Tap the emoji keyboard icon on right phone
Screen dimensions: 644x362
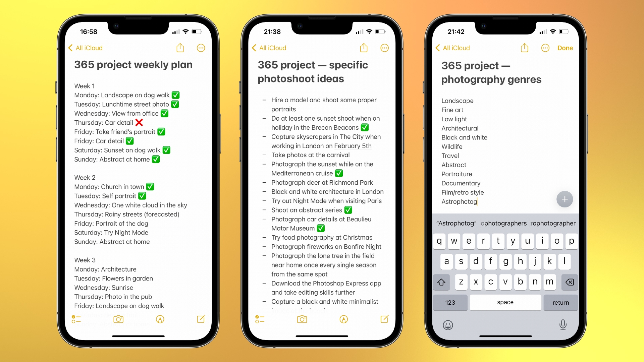(x=448, y=325)
